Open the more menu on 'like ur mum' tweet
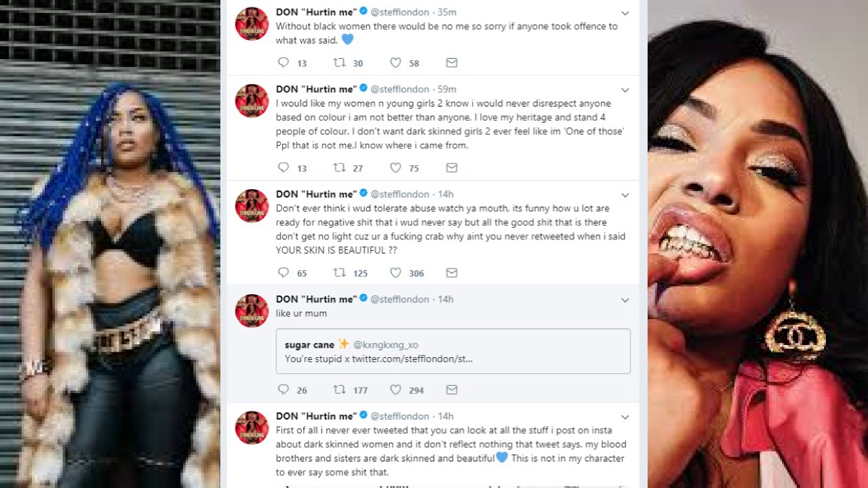Viewport: 868px width, 488px height. pos(625,300)
